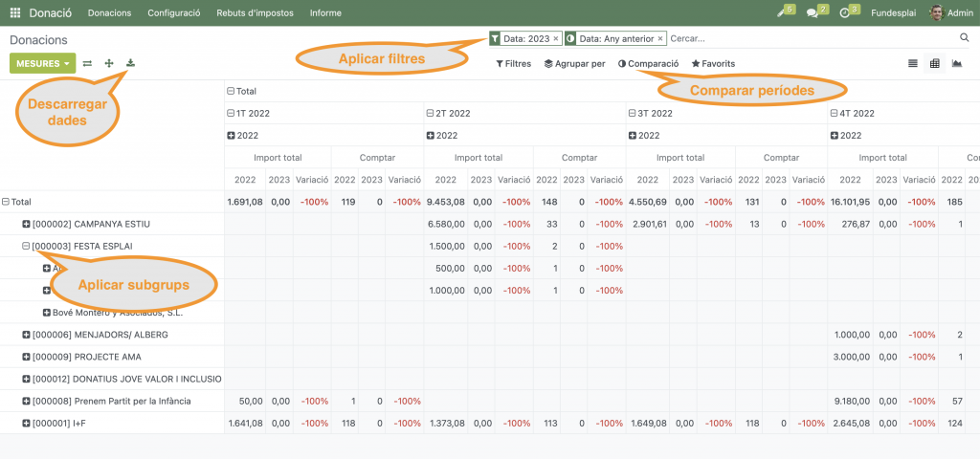Image resolution: width=980 pixels, height=459 pixels.
Task: Open the Configuració menu
Action: click(174, 13)
